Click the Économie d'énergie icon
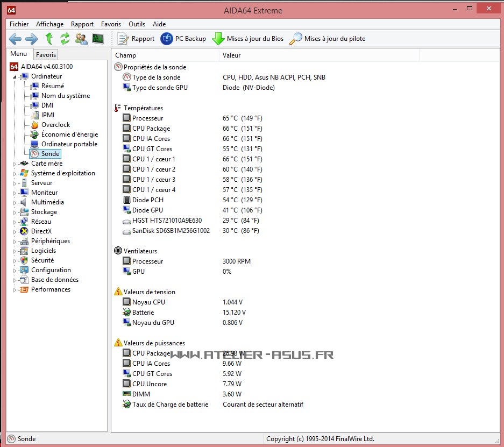Viewport: 504px width, 447px height. pos(35,134)
